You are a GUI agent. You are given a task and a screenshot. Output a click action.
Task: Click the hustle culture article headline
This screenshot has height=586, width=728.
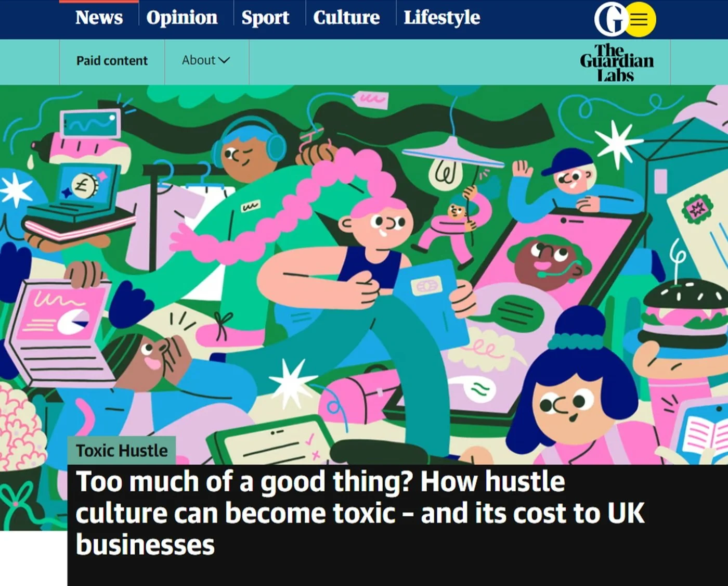(x=360, y=513)
